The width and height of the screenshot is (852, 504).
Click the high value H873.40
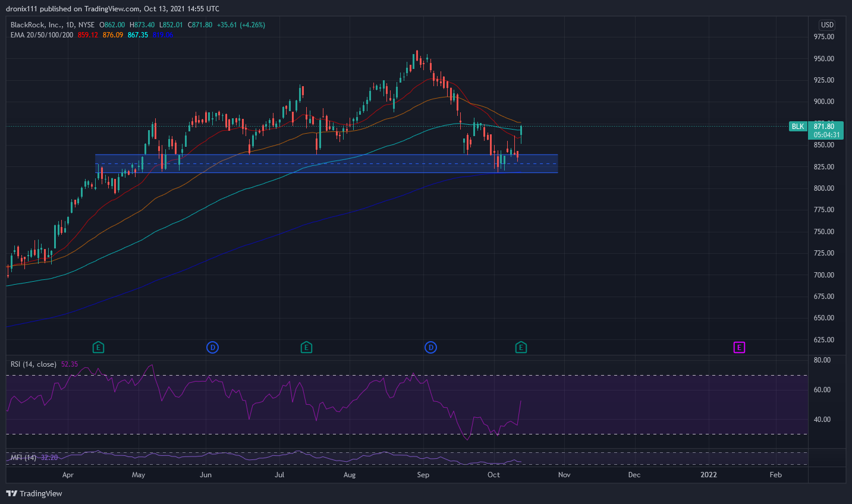(142, 25)
